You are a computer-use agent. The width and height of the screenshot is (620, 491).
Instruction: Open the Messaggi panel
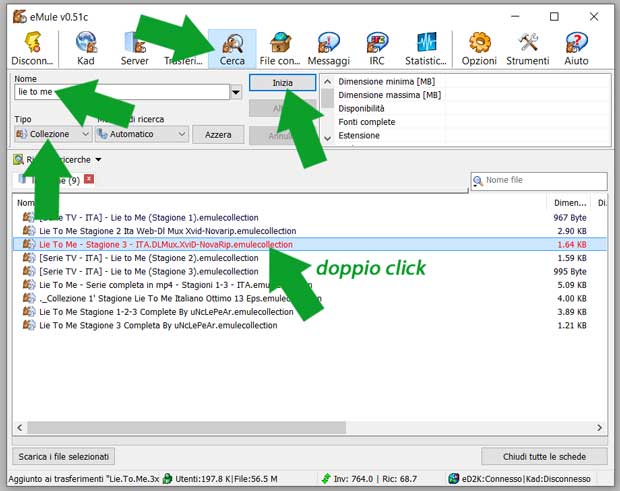pos(329,48)
